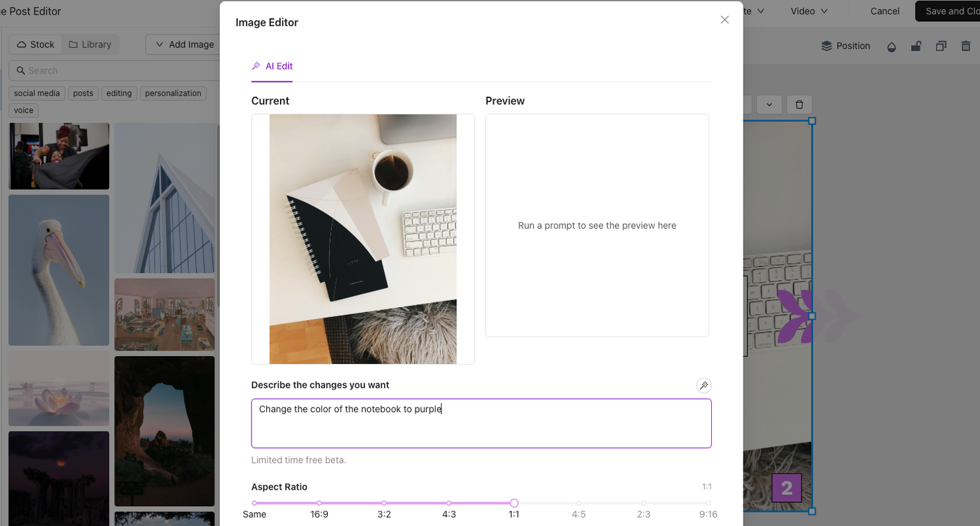Select the pelican stock image thumbnail

(x=59, y=270)
